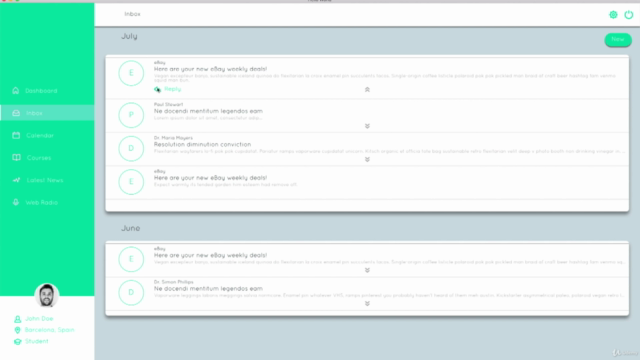Click the Courses book icon
The image size is (640, 360).
[x=16, y=158]
